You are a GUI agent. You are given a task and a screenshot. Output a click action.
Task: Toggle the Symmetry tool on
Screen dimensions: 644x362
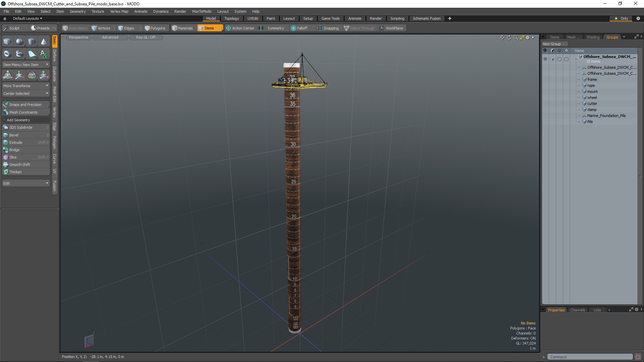[275, 28]
